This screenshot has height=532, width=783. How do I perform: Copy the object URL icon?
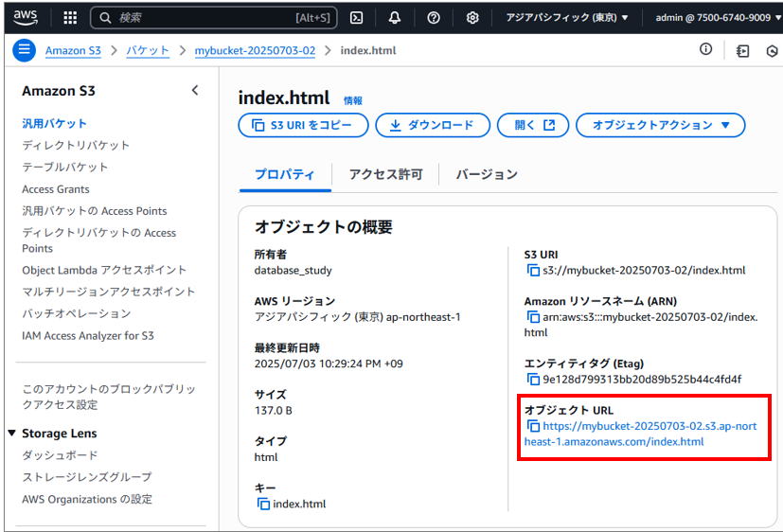click(x=533, y=426)
